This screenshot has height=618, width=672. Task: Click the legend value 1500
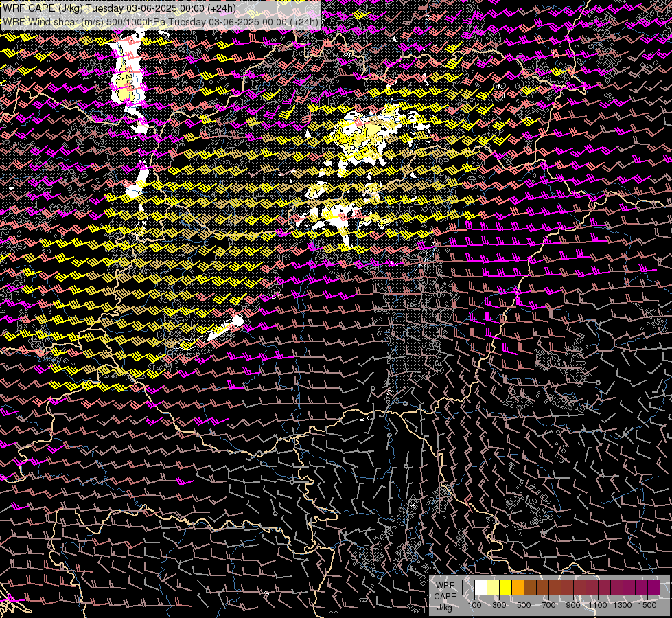[647, 605]
